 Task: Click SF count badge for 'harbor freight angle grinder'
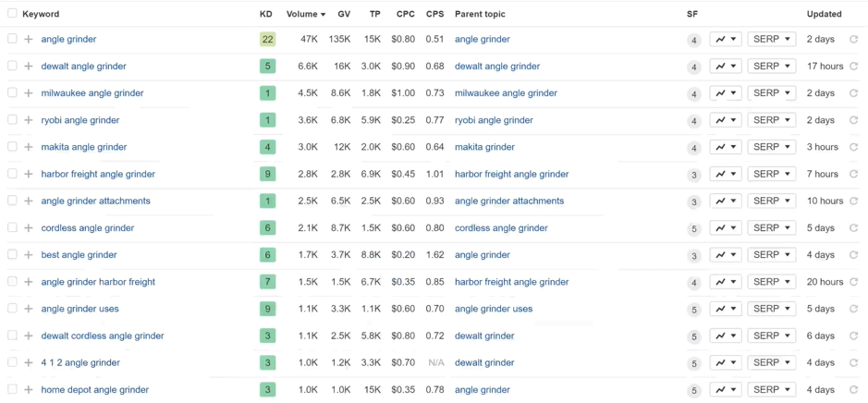[693, 175]
